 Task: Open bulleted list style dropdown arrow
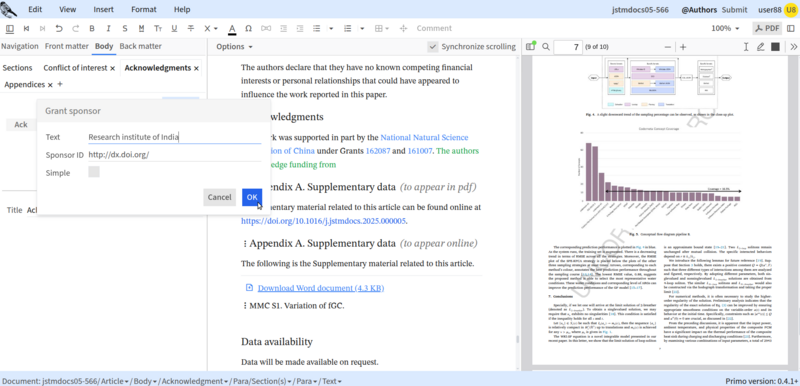(x=331, y=29)
